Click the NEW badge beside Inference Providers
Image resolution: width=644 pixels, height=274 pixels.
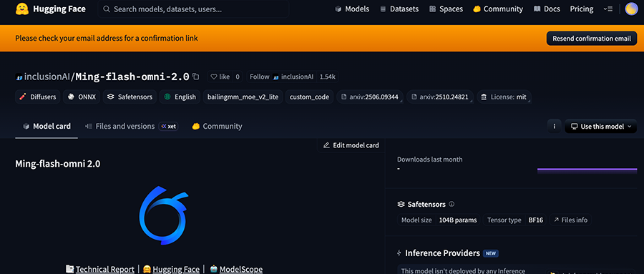click(491, 253)
